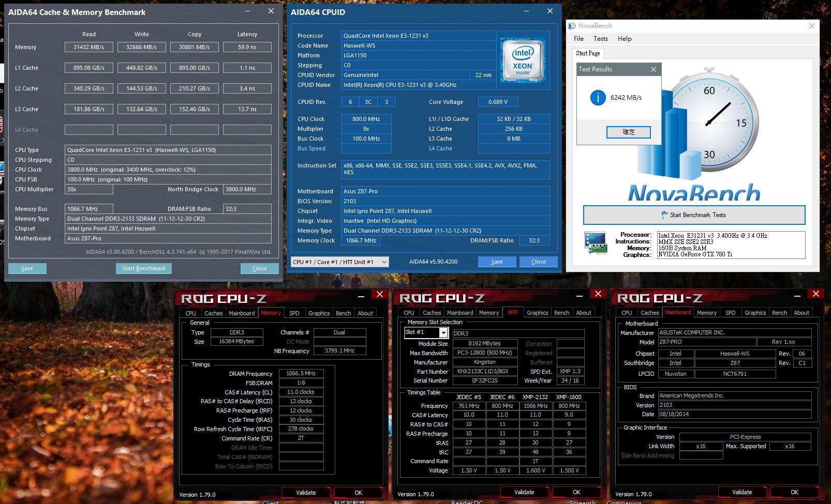Screen dimensions: 831x504
Task: Switch to Memory tab in CPU-Z SPD window
Action: tap(489, 313)
